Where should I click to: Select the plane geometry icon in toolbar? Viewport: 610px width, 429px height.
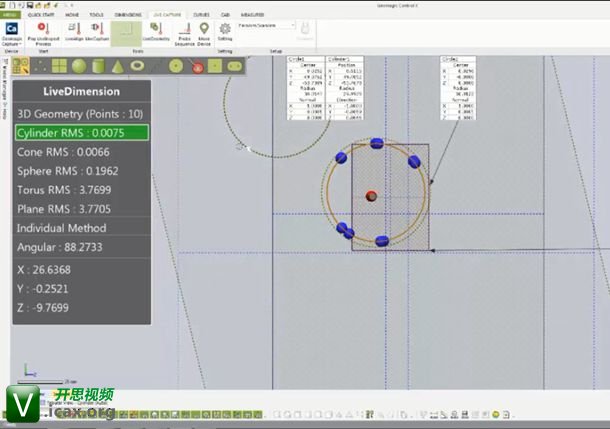point(60,67)
